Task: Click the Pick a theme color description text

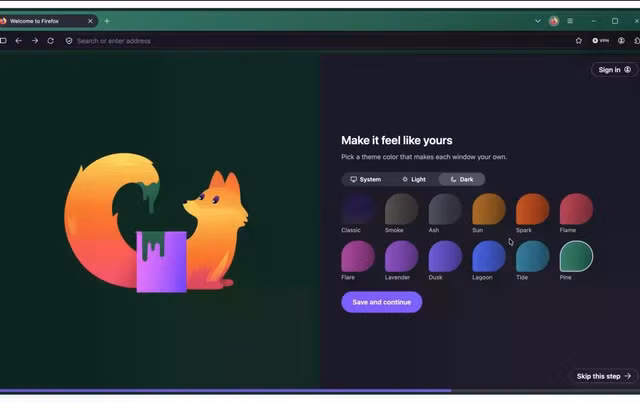Action: [424, 157]
